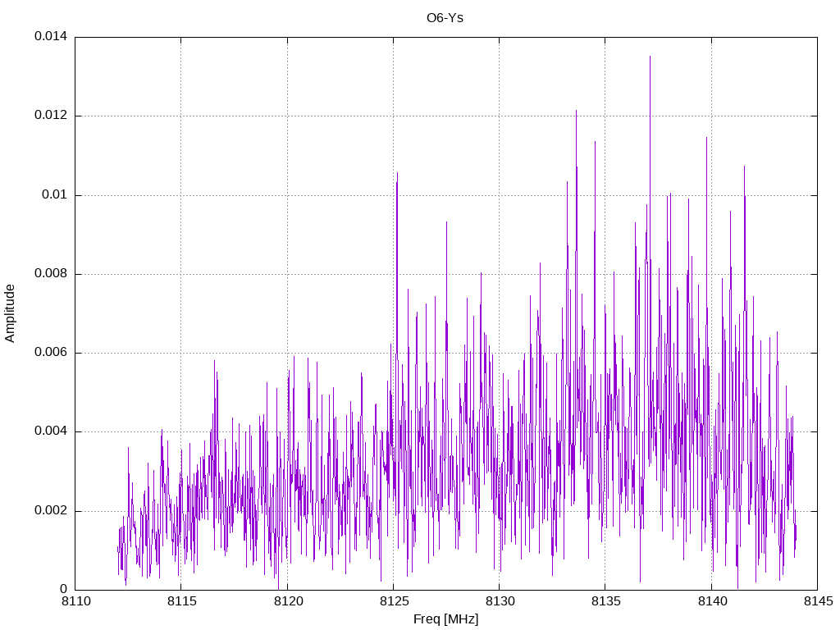Screen dimensions: 840x630
Task: Select the Amplitude y-axis label
Action: pos(10,313)
